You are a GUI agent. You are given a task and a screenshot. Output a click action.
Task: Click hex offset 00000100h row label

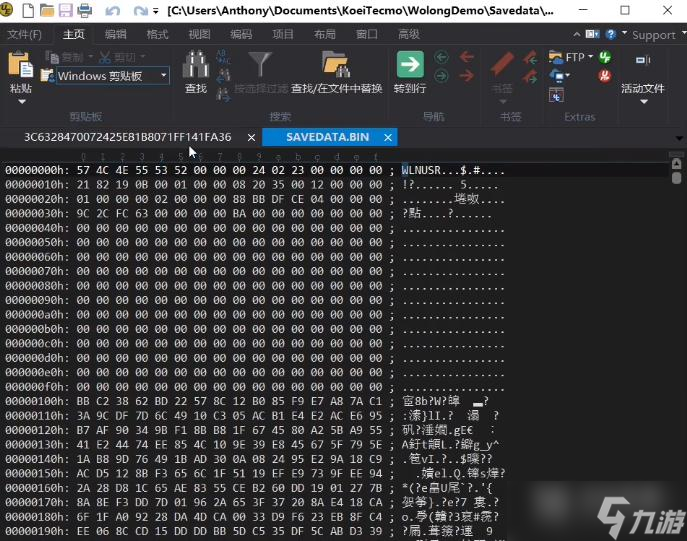point(37,401)
